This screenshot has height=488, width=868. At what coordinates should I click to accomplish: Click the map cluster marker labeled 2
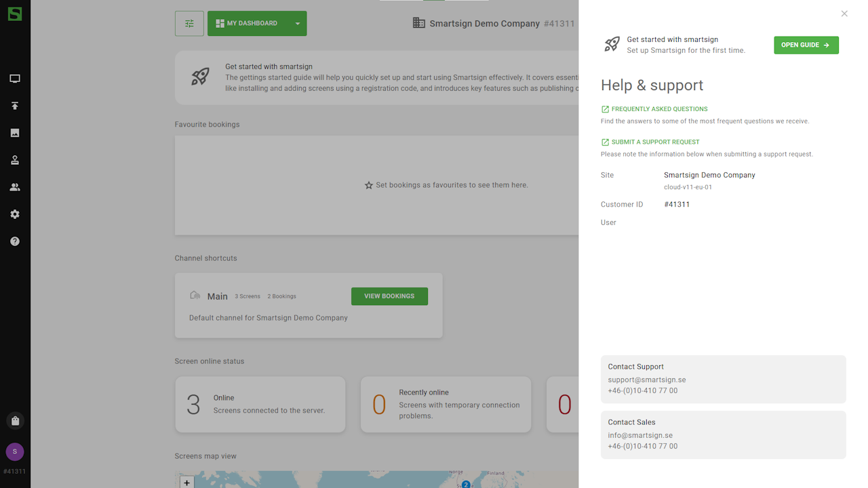coord(466,484)
